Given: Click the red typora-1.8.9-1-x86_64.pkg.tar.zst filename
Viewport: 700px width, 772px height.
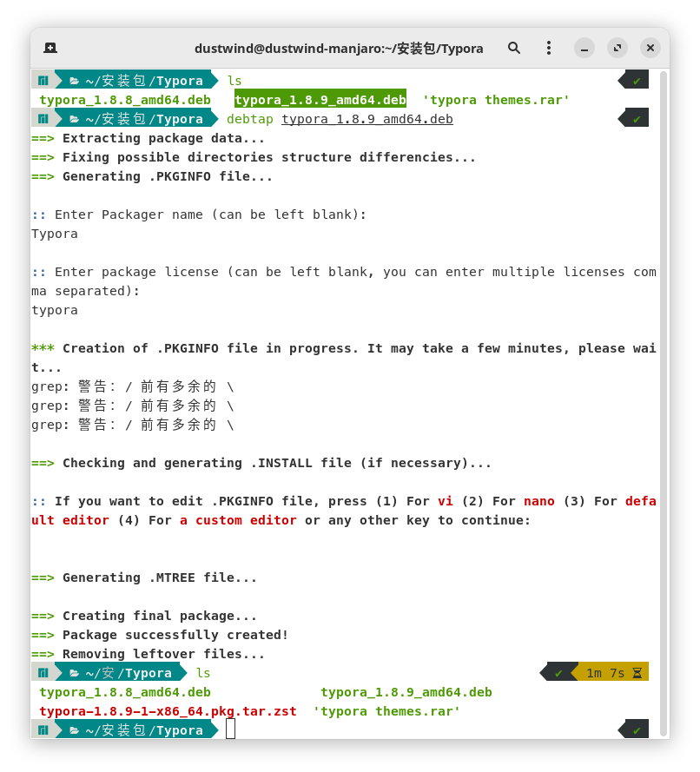Looking at the screenshot, I should point(168,711).
